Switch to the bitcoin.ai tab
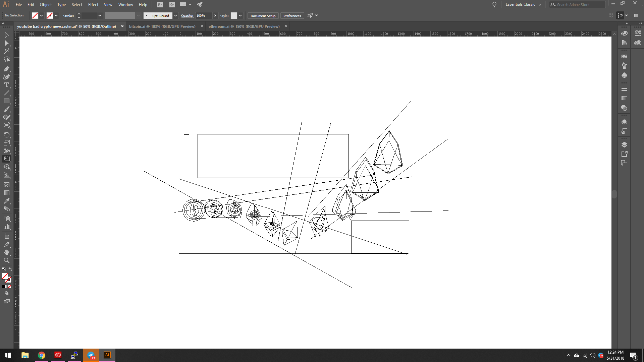The width and height of the screenshot is (644, 362). point(162,26)
